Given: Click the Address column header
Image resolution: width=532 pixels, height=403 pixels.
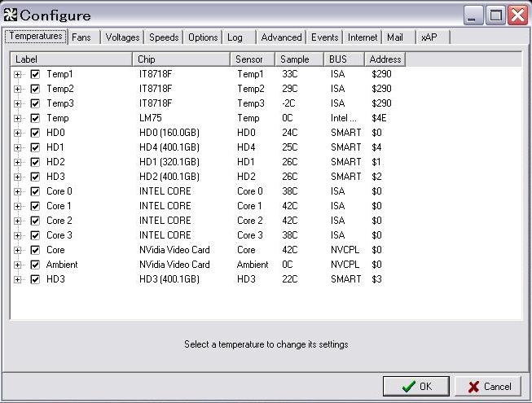Looking at the screenshot, I should [x=385, y=59].
